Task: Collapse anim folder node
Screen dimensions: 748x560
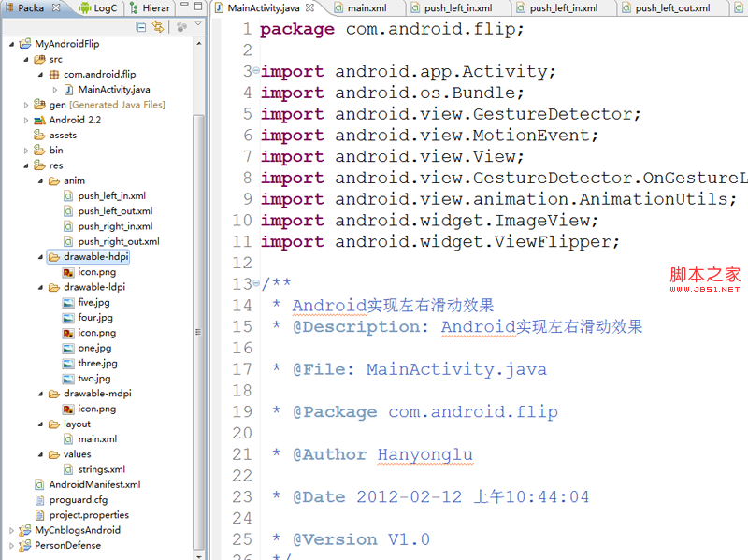Action: pyautogui.click(x=40, y=181)
